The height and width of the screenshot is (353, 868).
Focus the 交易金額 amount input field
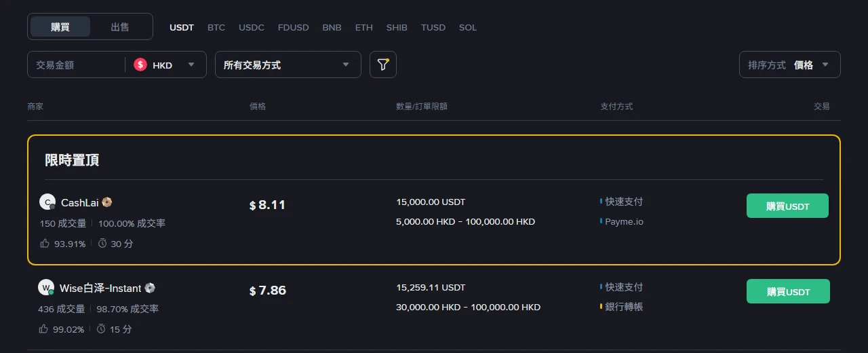pos(76,65)
